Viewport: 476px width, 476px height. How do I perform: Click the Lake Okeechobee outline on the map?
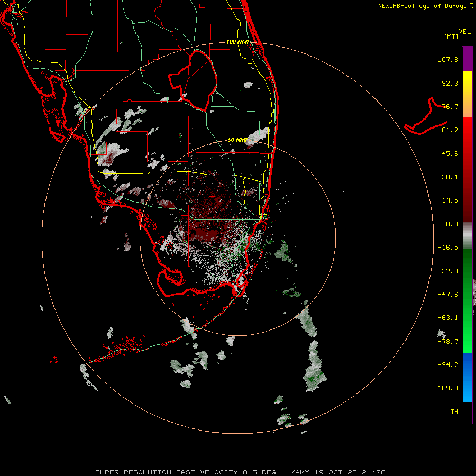pos(193,80)
